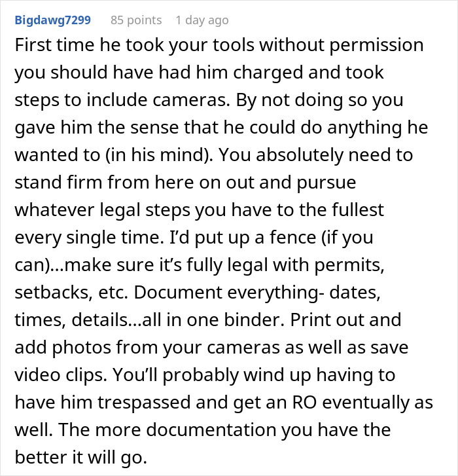Open the 1 day ago timestamp permalink
458x476 pixels.
tap(202, 20)
